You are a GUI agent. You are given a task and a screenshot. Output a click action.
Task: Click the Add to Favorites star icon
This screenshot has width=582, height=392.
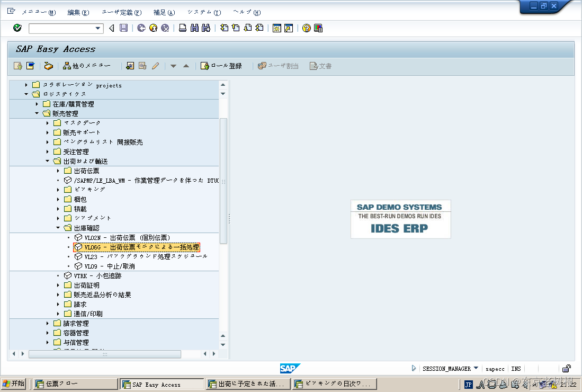click(x=130, y=66)
